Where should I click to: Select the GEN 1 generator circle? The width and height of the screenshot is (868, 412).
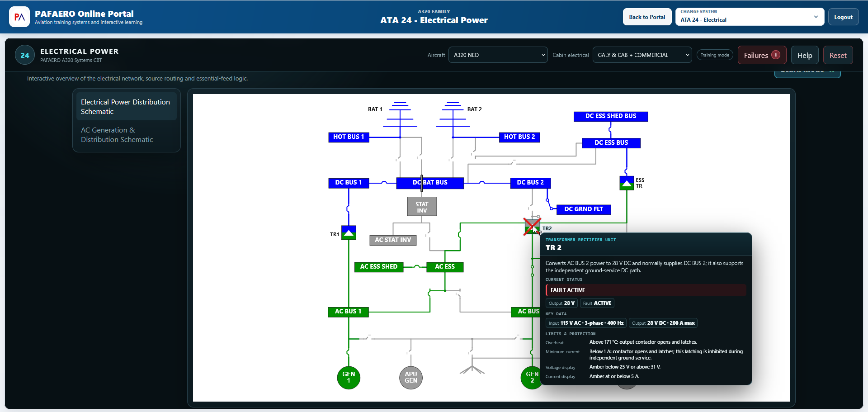[349, 378]
